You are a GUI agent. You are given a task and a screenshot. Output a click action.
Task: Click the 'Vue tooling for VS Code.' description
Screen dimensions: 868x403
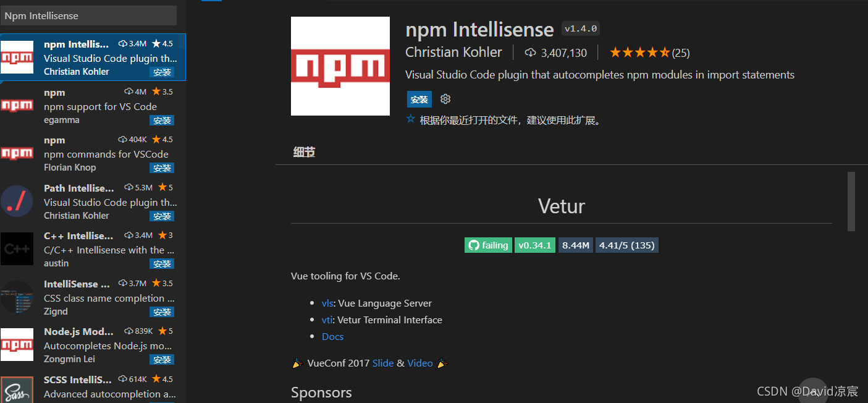coord(345,276)
